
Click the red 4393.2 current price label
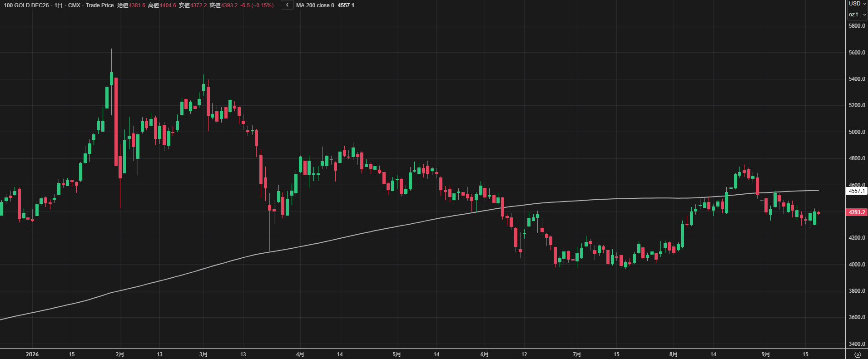point(857,212)
